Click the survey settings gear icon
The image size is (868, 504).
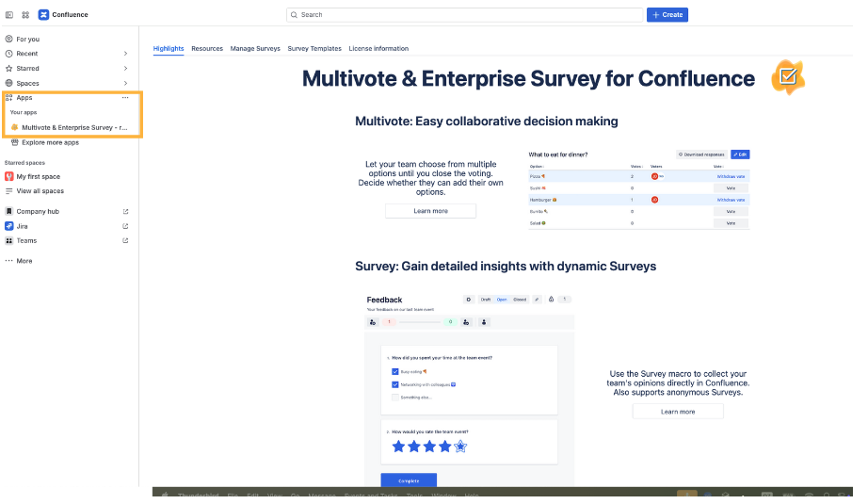[469, 300]
